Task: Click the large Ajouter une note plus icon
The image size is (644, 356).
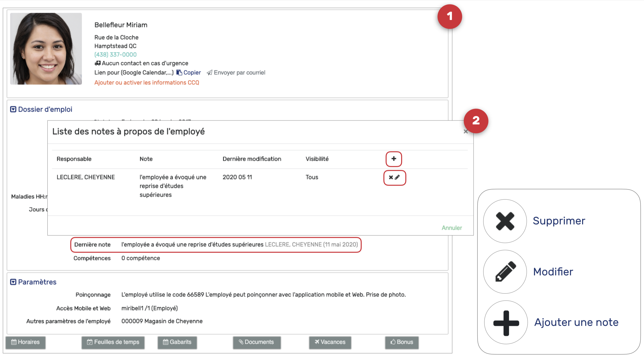Action: pos(506,323)
